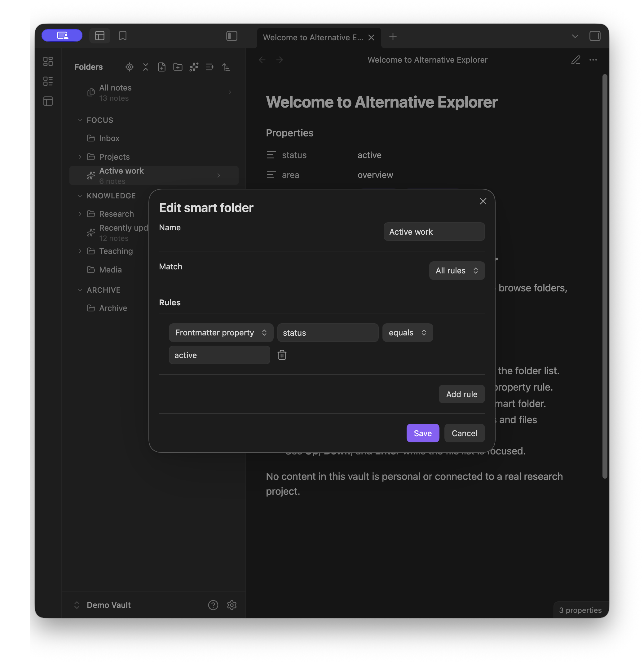Select the Projects folder
Image resolution: width=644 pixels, height=664 pixels.
pos(154,157)
